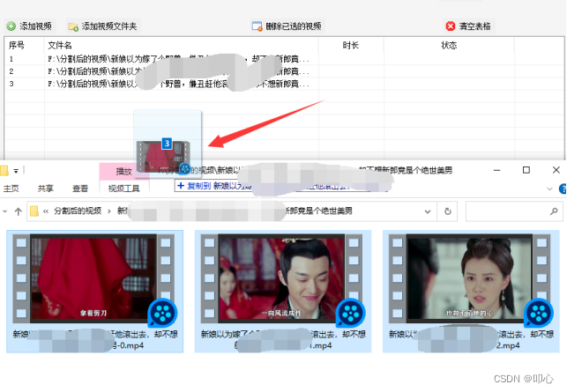This screenshot has width=567, height=392.
Task: Click the green plus icon beside 添加视频
Action: [11, 26]
